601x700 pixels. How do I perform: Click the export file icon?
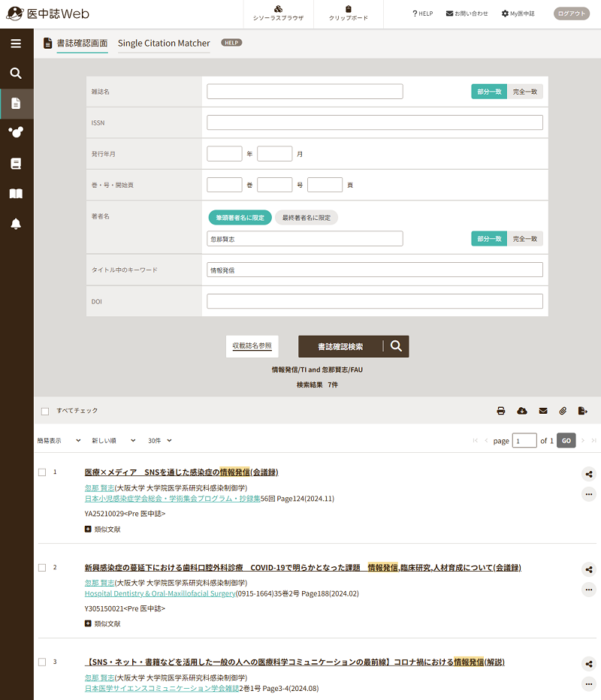(583, 411)
